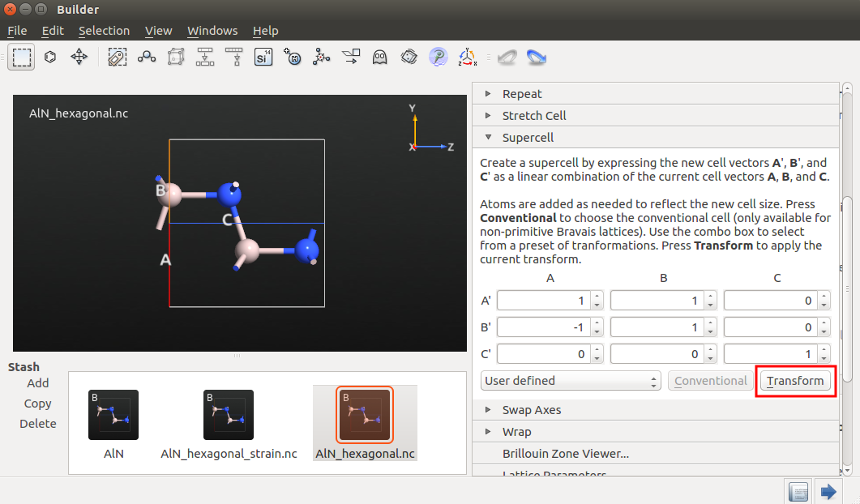This screenshot has width=860, height=504.
Task: Click the molecule fragment icon
Action: pyautogui.click(x=322, y=57)
